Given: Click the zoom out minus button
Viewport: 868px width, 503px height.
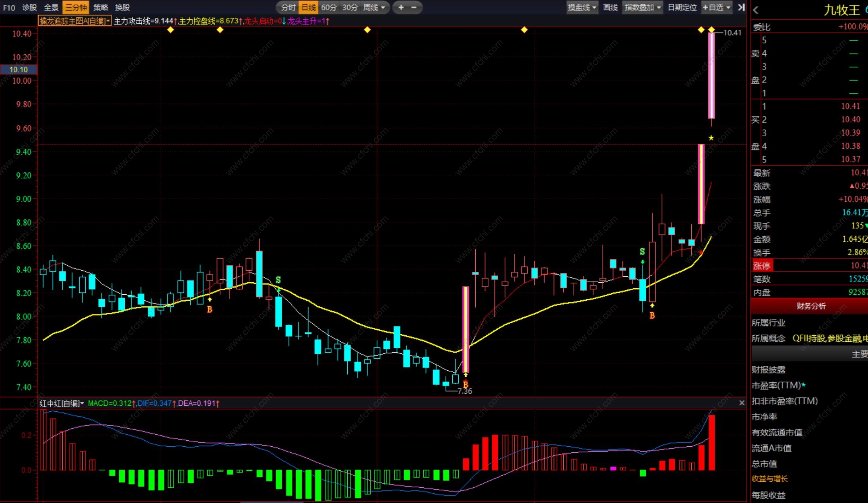Looking at the screenshot, I should (x=414, y=7).
